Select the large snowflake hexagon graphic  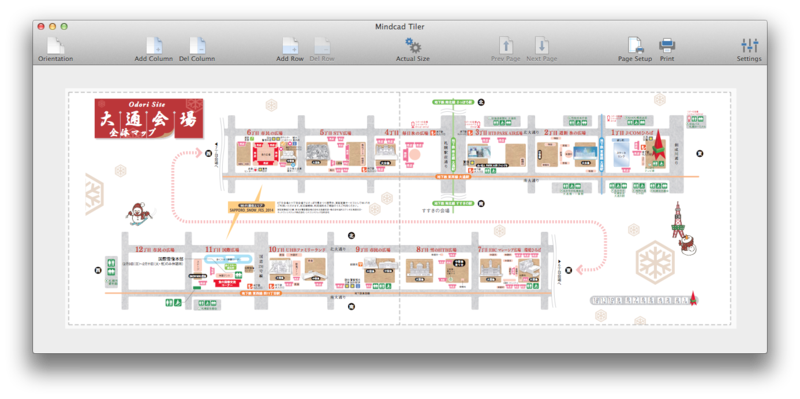(655, 259)
